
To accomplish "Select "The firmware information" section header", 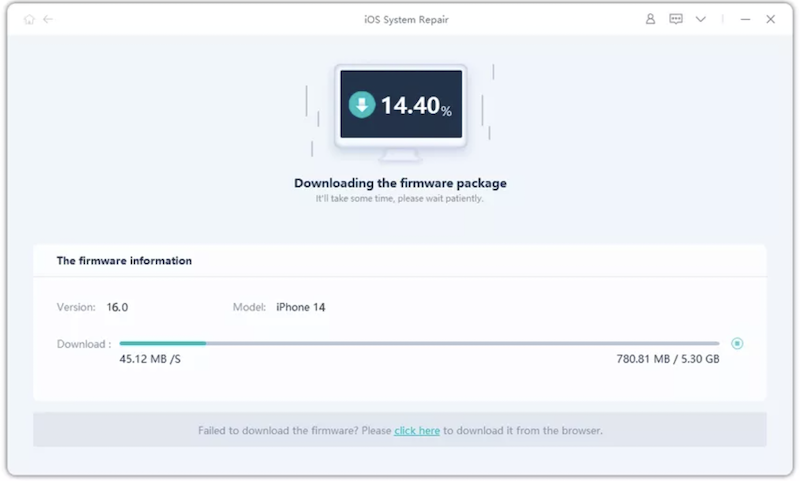I will (x=124, y=261).
